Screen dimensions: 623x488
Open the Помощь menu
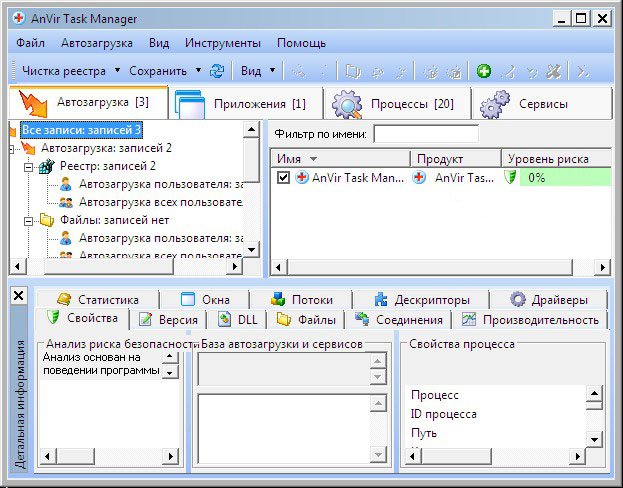302,43
